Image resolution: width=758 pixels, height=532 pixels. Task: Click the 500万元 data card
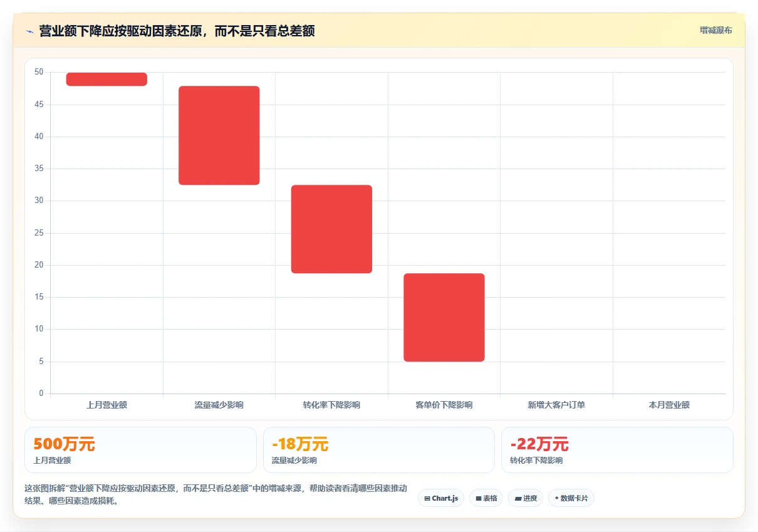140,450
